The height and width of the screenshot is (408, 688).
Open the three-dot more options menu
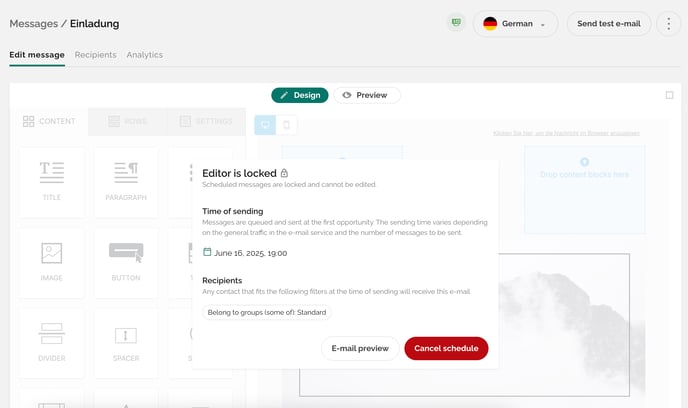(668, 24)
